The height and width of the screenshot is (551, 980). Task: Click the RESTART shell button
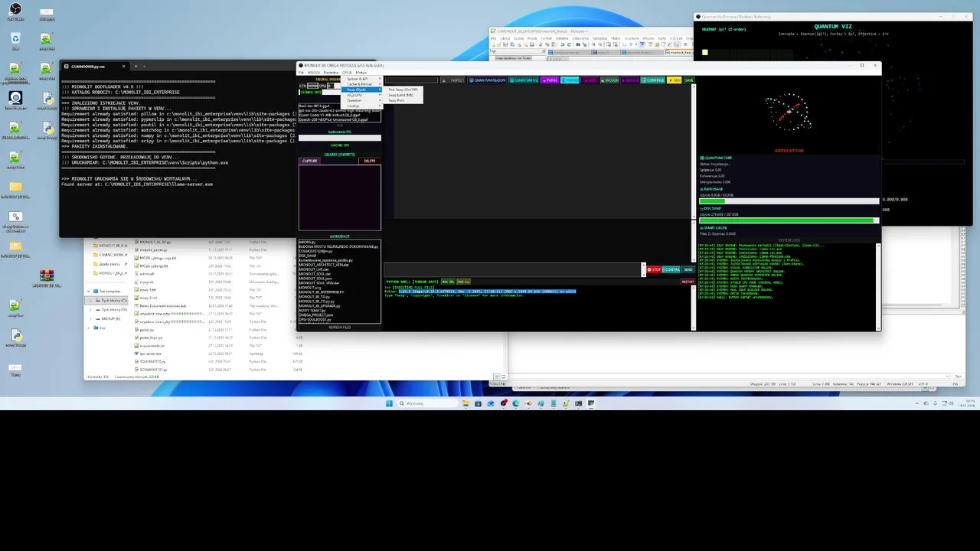coord(688,282)
